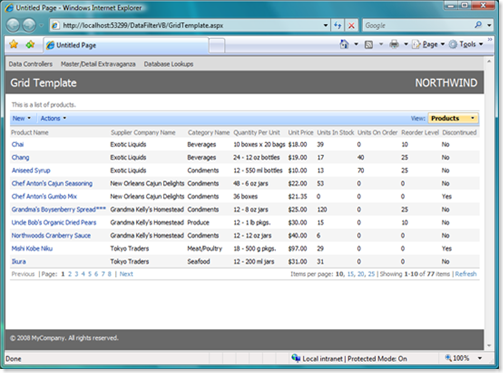Go to page 8 of products
The width and height of the screenshot is (503, 373).
[x=109, y=274]
